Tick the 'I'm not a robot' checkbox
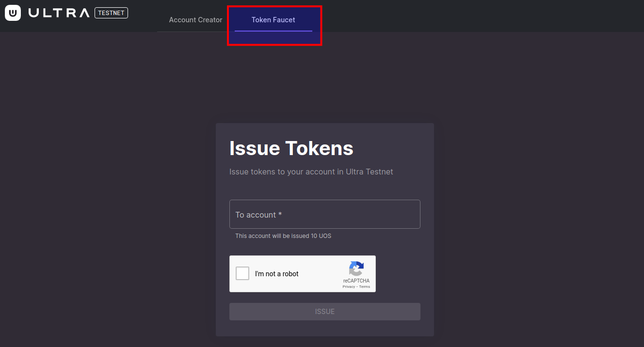Screen dimensions: 644x347 point(242,273)
